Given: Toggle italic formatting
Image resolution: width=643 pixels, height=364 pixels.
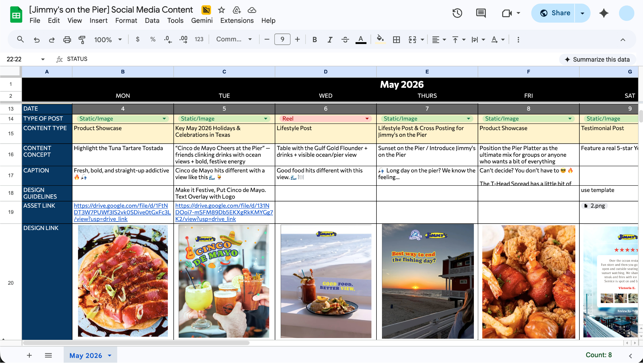Looking at the screenshot, I should [x=330, y=40].
